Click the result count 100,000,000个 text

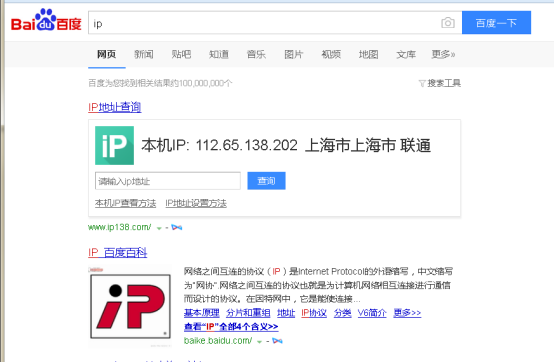point(206,83)
